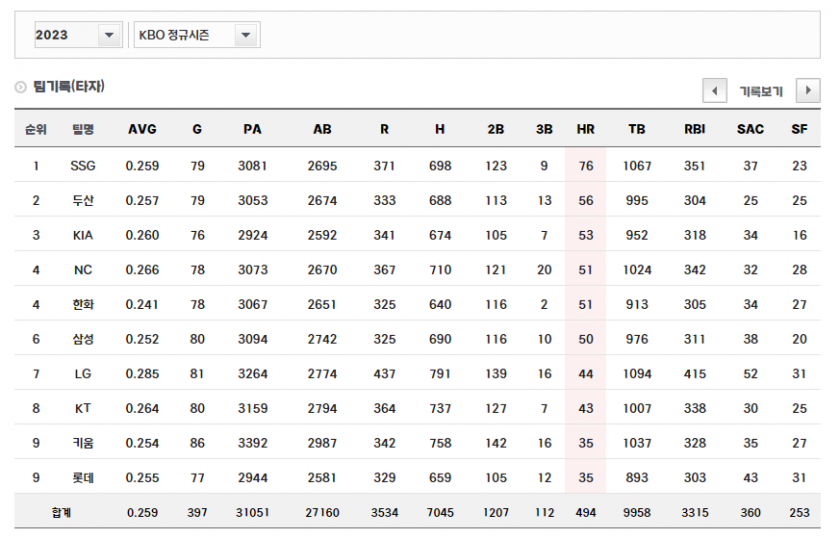
Task: Click the previous records left arrow
Action: [714, 91]
